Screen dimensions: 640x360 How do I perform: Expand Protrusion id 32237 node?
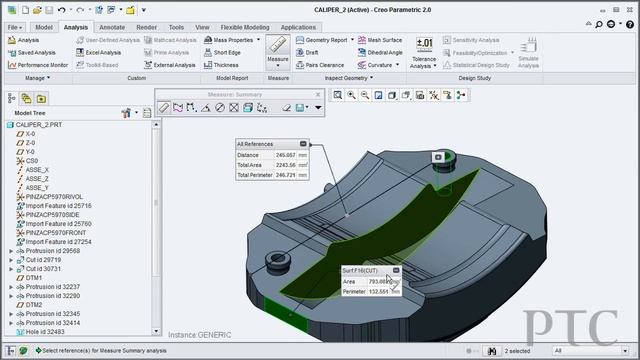(x=11, y=287)
